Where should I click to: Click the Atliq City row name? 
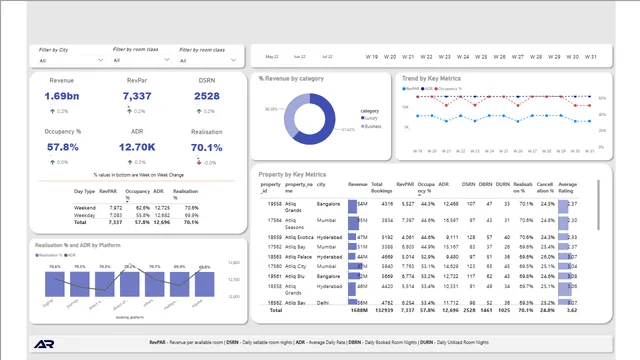[x=295, y=266]
